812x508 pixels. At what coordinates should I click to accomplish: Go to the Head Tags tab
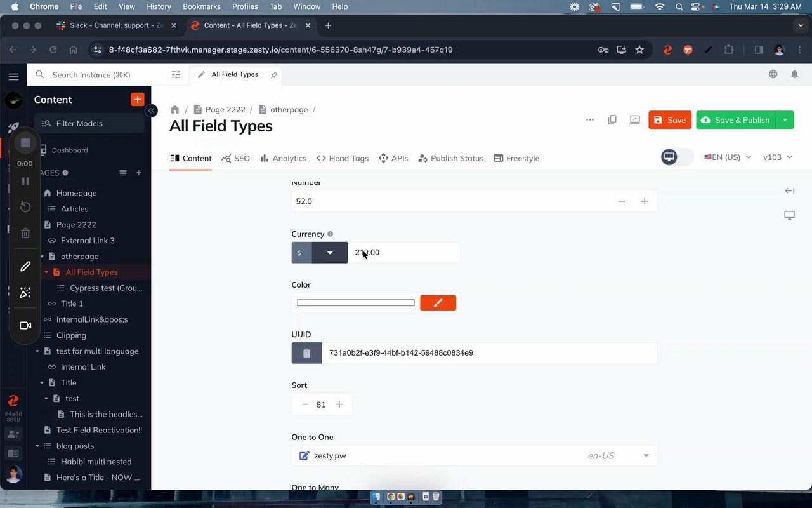342,158
